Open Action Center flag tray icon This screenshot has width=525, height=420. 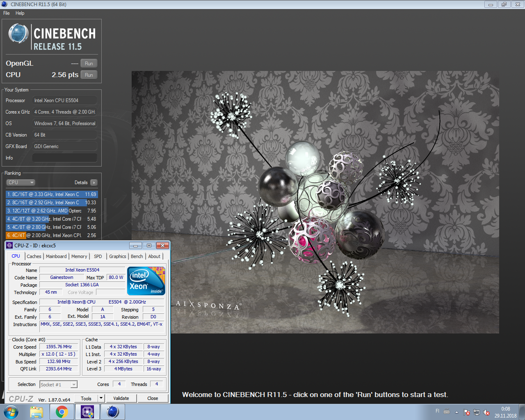point(467,412)
